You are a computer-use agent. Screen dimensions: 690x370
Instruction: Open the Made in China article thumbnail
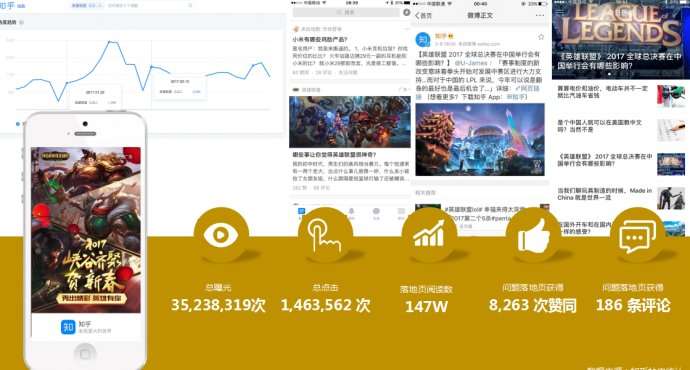[x=671, y=198]
